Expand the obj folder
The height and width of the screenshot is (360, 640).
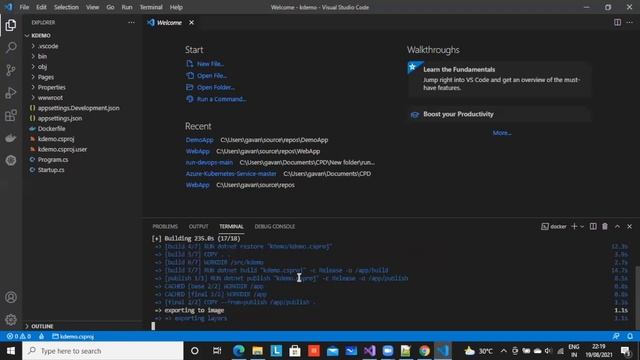click(82, 67)
